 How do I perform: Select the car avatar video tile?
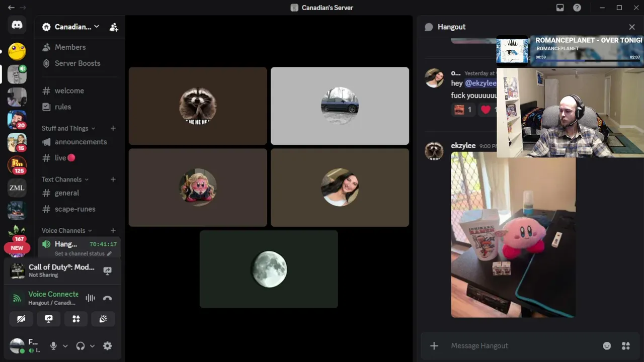click(340, 106)
